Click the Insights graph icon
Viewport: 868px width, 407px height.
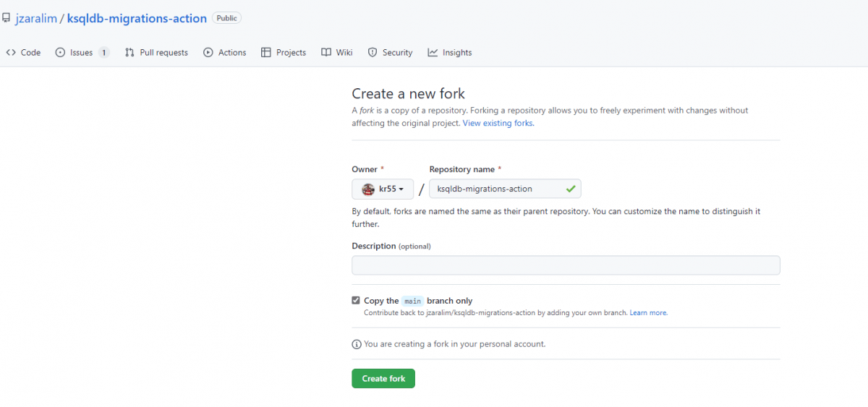tap(433, 53)
